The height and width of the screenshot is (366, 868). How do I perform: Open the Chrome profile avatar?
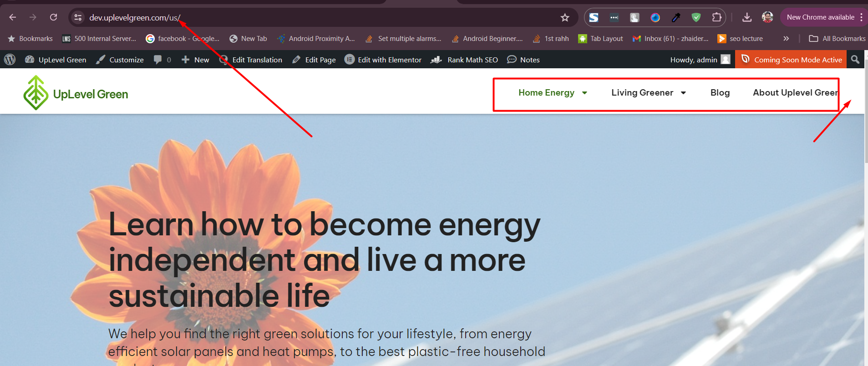[x=767, y=17]
